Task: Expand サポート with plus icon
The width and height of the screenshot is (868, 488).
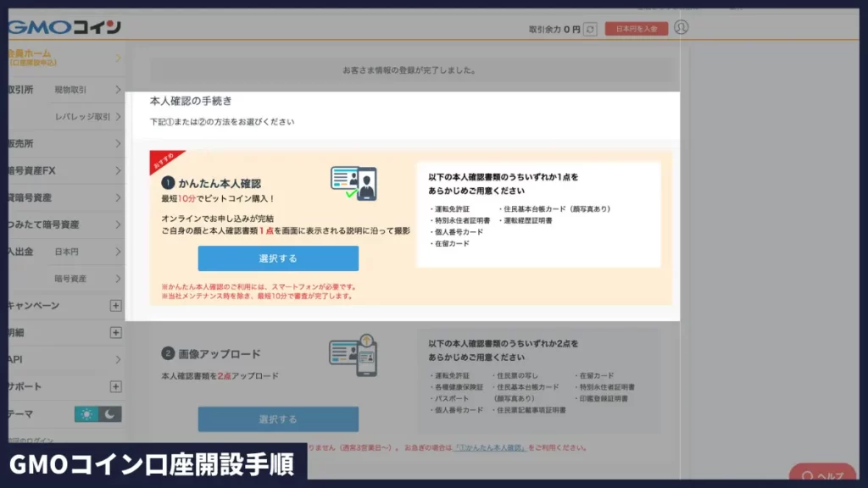Action: coord(115,386)
